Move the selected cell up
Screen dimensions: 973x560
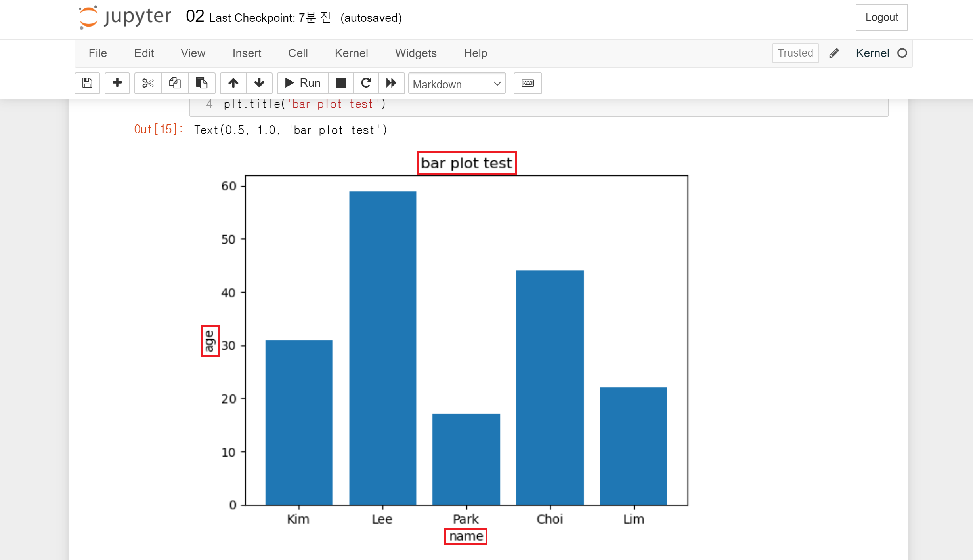(x=233, y=83)
